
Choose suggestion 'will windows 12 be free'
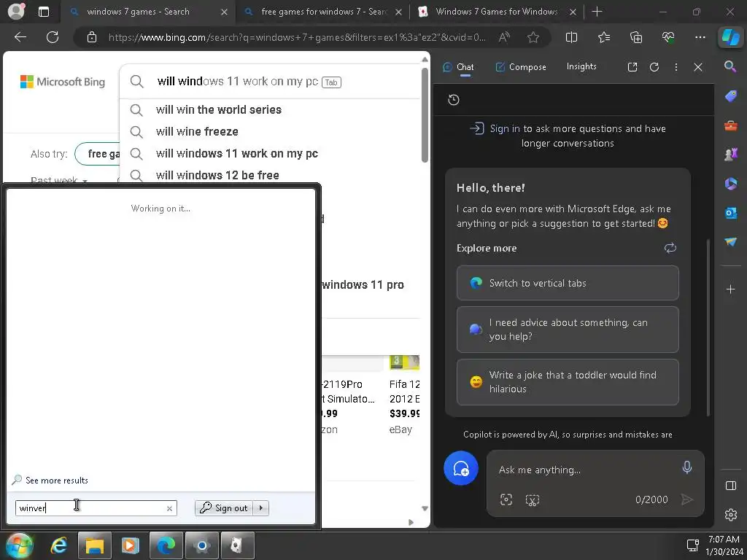(x=217, y=175)
